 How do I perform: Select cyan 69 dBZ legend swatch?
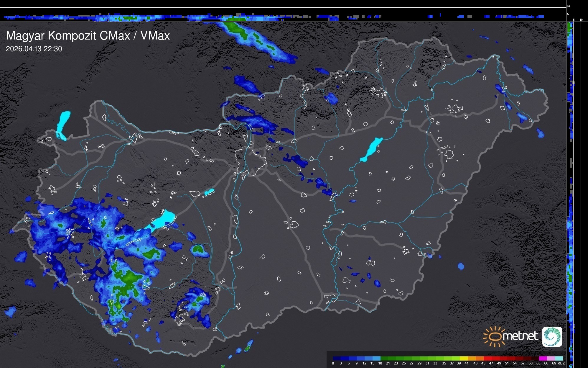click(x=559, y=358)
